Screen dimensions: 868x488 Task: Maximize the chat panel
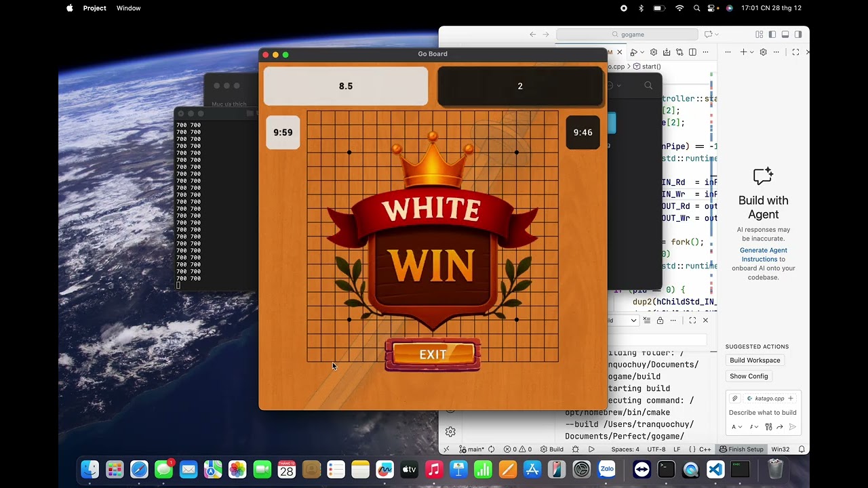(x=795, y=52)
